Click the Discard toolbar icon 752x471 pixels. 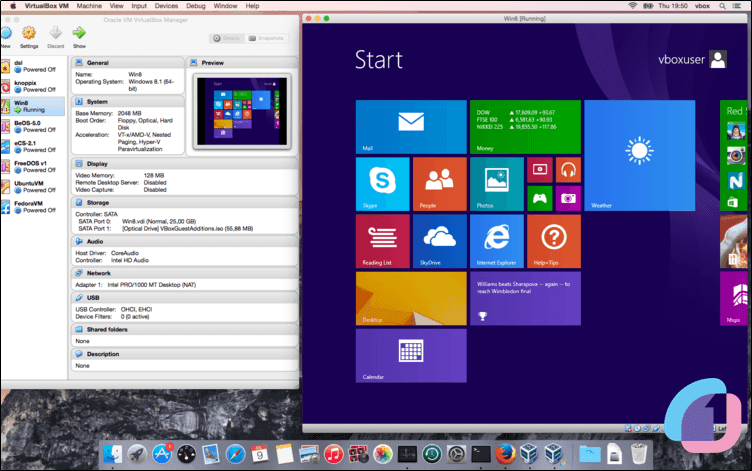56,37
